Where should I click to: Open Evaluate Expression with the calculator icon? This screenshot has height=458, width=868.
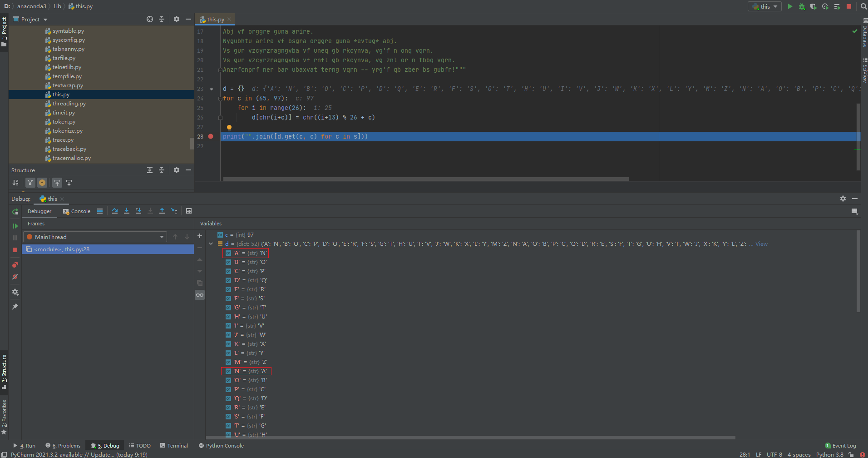[189, 211]
